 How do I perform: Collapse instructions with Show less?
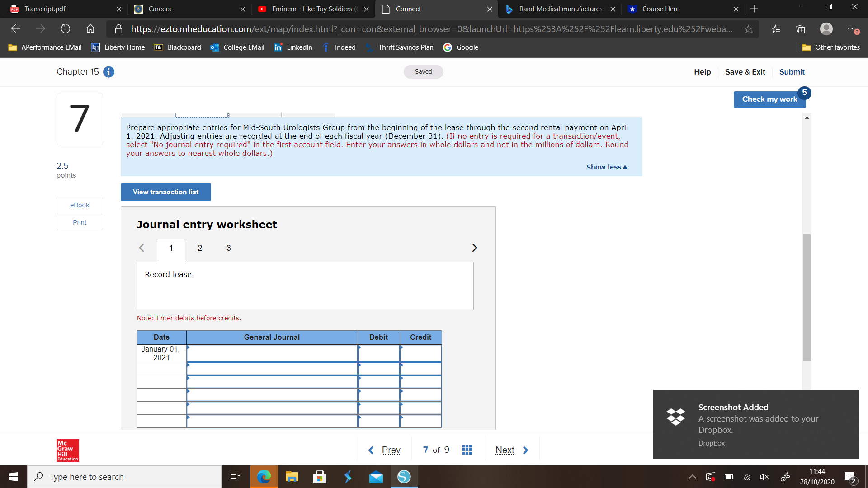click(607, 167)
